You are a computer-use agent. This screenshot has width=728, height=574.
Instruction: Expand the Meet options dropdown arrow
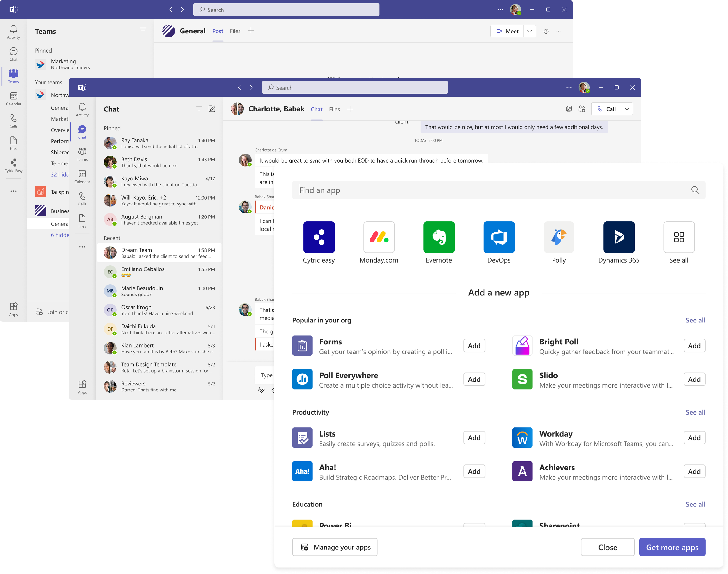[530, 31]
